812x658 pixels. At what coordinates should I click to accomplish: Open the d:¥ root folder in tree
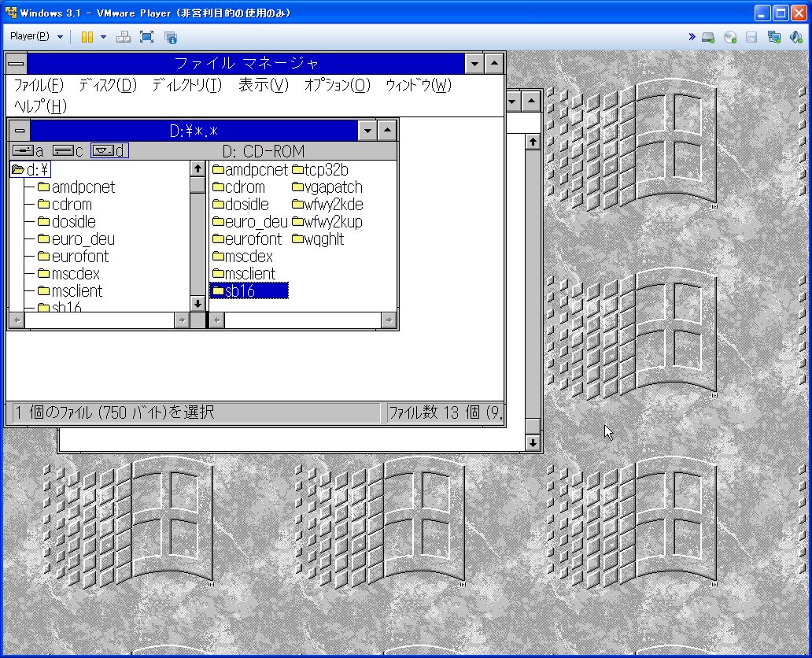(x=30, y=169)
